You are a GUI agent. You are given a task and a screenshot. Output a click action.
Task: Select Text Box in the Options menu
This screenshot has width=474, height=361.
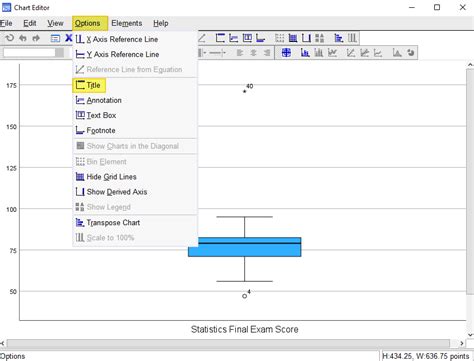(135, 115)
